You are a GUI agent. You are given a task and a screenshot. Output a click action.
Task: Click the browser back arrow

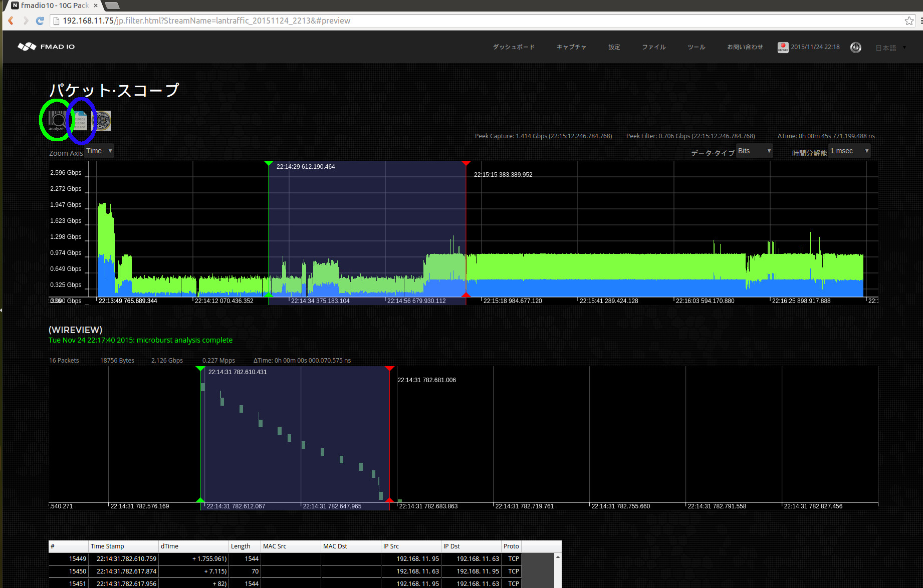(10, 21)
